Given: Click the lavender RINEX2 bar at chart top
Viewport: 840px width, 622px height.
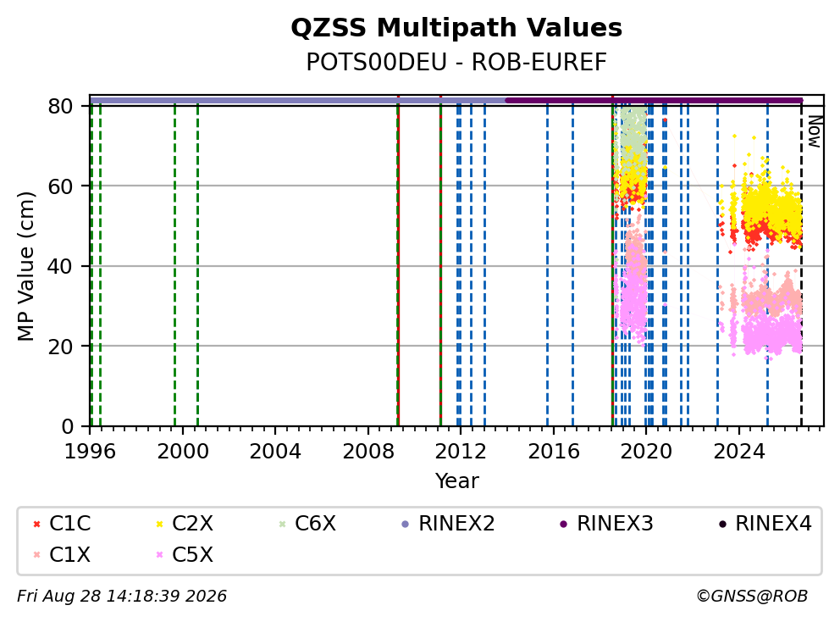Looking at the screenshot, I should [298, 100].
